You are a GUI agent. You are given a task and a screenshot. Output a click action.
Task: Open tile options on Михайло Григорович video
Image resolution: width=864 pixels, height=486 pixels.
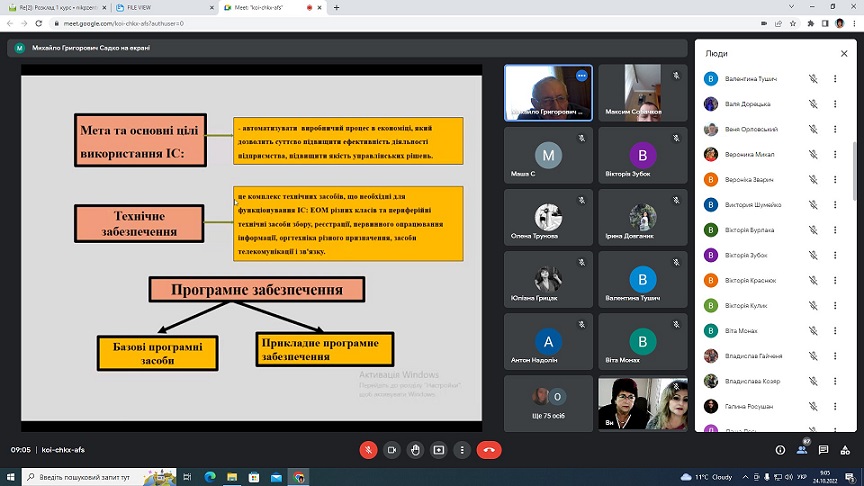tap(581, 76)
